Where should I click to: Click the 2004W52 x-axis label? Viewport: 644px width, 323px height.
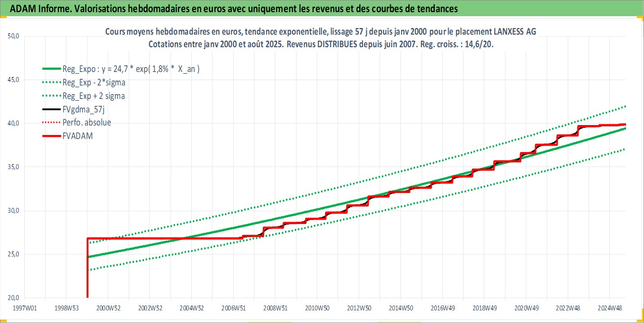click(x=192, y=308)
